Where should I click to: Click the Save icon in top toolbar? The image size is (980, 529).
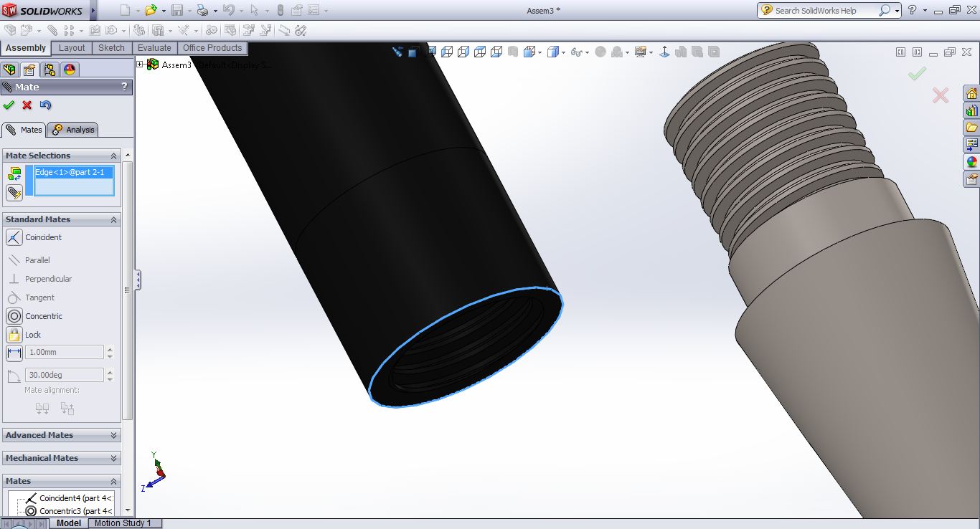(176, 11)
